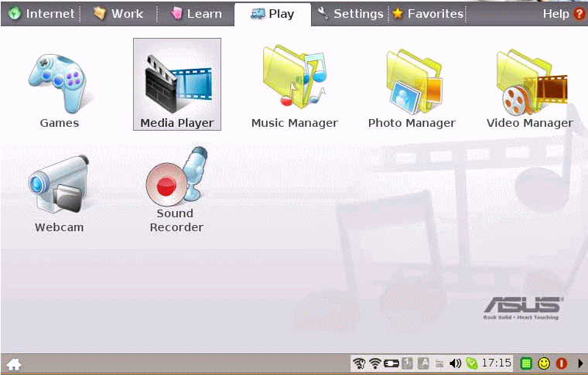This screenshot has width=588, height=375.
Task: Switch to the Work tab
Action: pos(118,14)
